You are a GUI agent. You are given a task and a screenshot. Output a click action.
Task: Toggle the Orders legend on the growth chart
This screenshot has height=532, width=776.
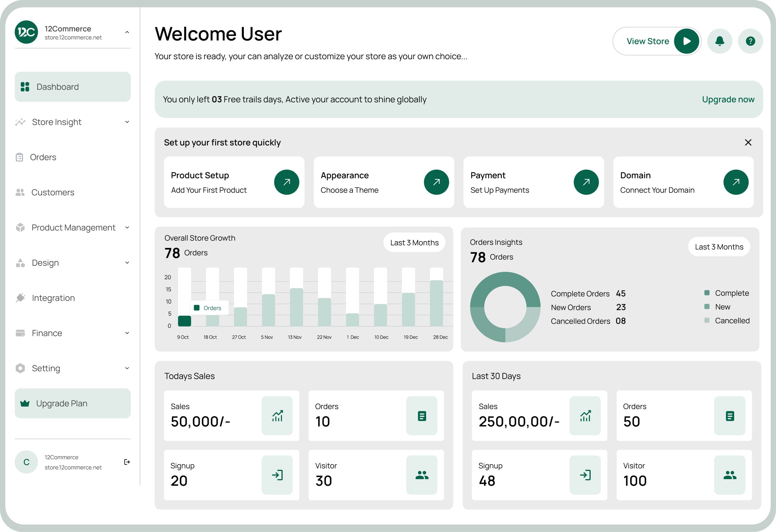209,307
